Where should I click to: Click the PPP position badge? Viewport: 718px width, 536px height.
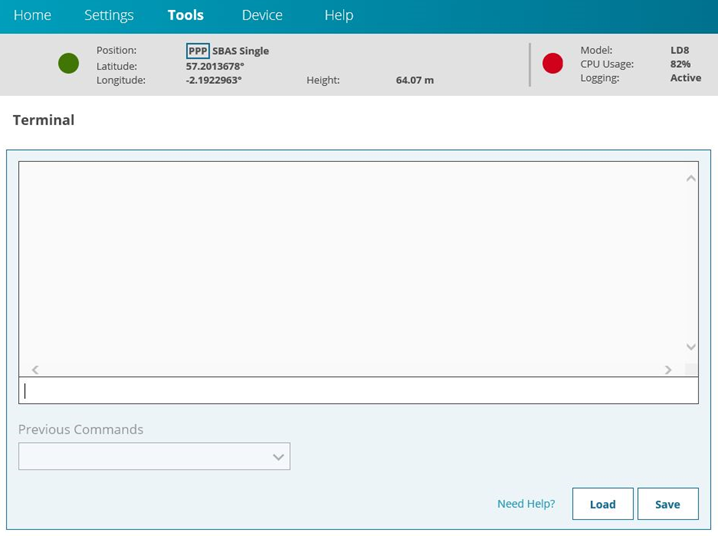pos(198,51)
